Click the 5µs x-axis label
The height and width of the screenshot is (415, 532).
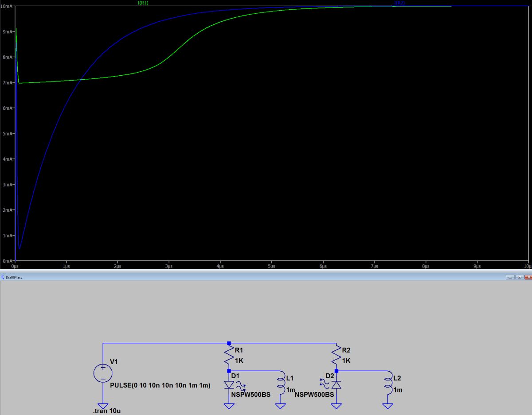[272, 267]
